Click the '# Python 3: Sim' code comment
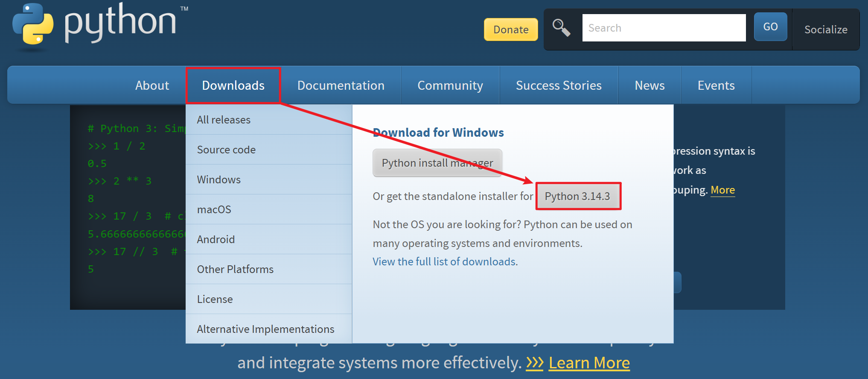This screenshot has width=868, height=379. pos(137,129)
